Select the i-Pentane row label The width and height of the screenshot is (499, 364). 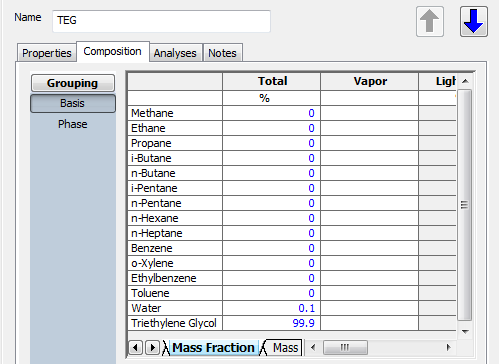point(175,188)
